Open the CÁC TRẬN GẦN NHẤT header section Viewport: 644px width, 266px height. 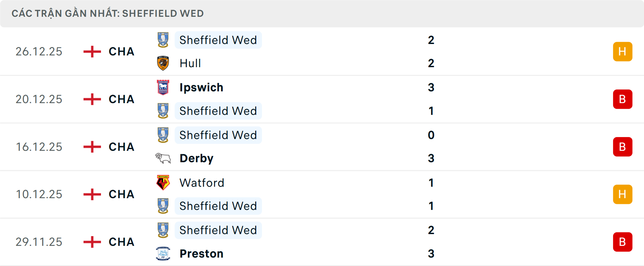tap(107, 13)
